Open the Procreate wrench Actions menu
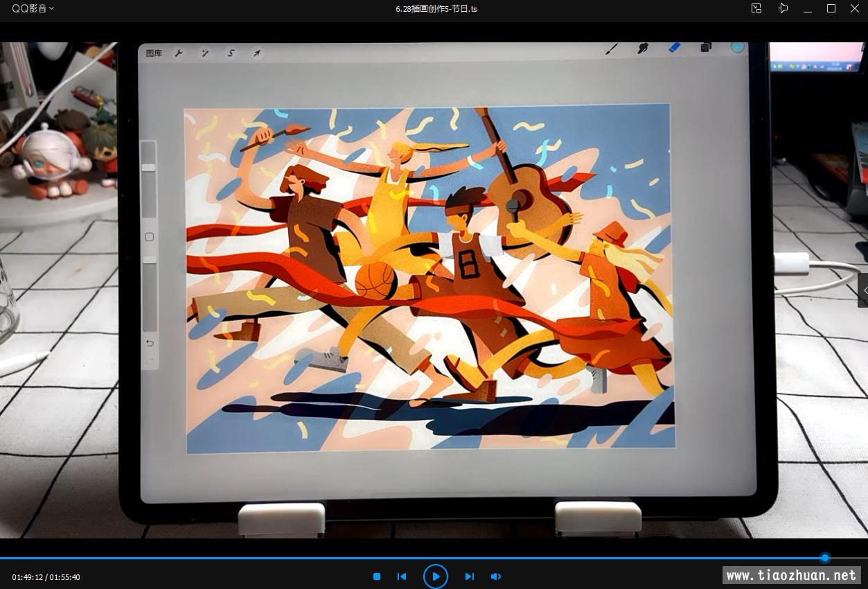868x589 pixels. [179, 53]
